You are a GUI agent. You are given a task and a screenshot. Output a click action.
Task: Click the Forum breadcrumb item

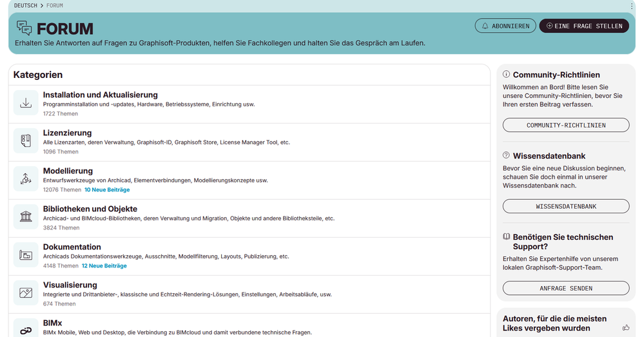point(55,6)
